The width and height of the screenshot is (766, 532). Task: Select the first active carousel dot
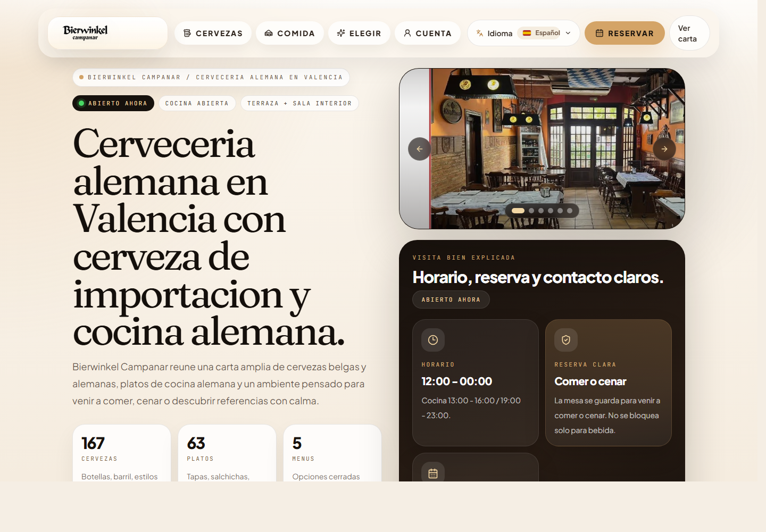(x=518, y=211)
